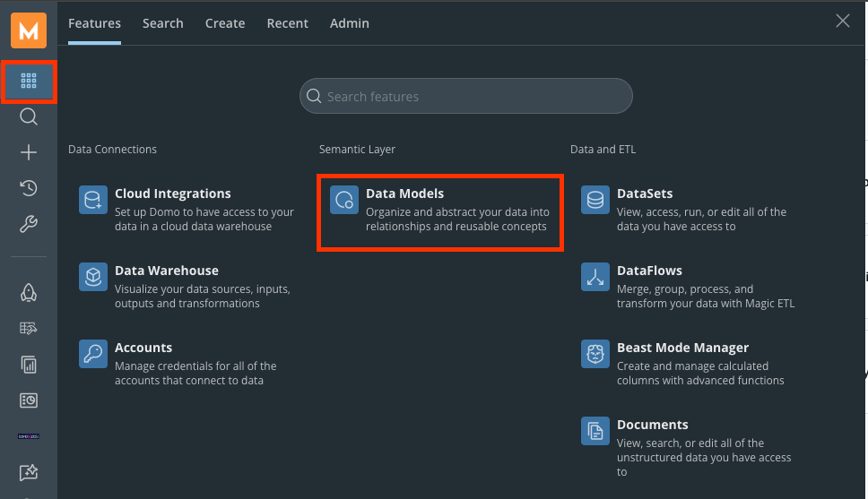This screenshot has width=868, height=499.
Task: Close the features panel with X
Action: [843, 21]
